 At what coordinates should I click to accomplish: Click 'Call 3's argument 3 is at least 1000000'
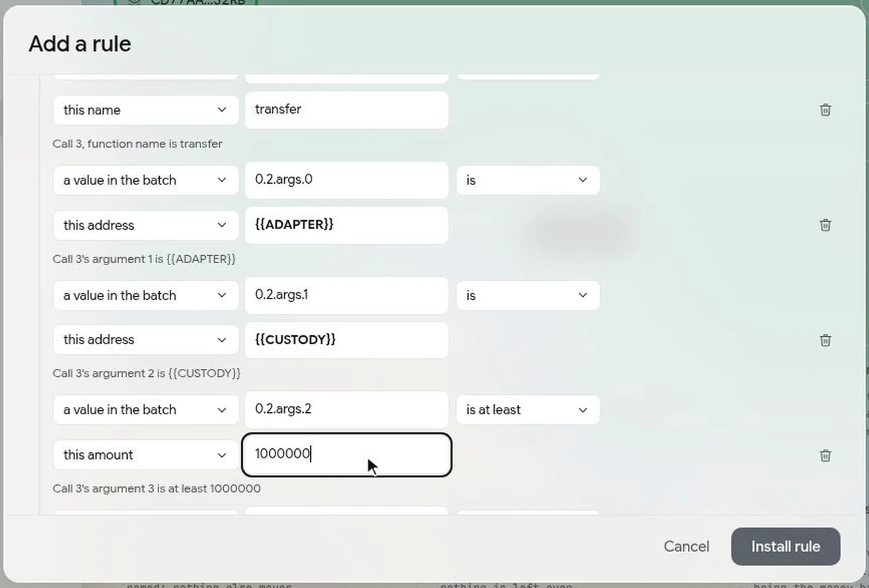[156, 488]
